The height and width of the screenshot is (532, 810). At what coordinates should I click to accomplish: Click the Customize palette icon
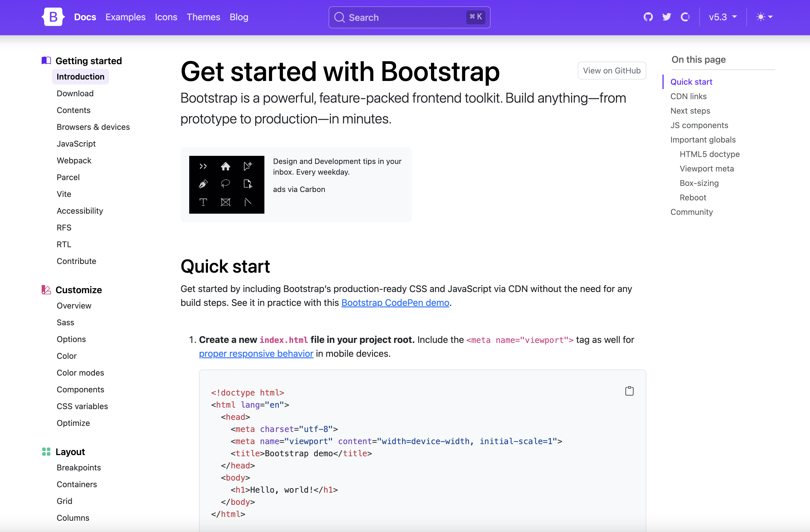coord(46,290)
